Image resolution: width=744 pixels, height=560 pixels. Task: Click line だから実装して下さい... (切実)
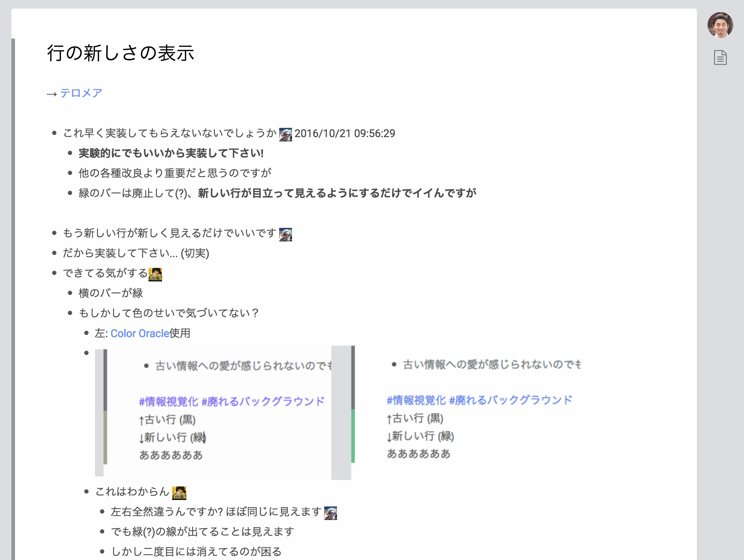click(136, 253)
